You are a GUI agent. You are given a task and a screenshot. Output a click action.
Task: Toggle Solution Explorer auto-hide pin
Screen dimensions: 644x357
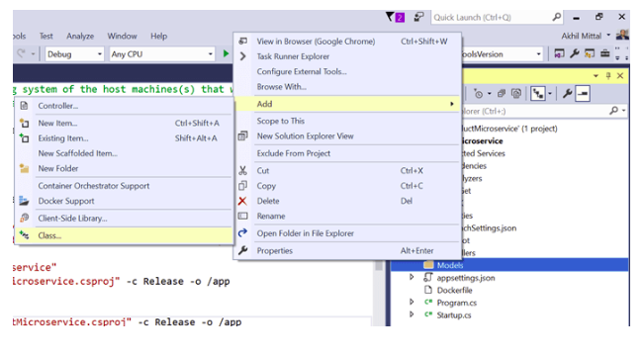(x=608, y=76)
